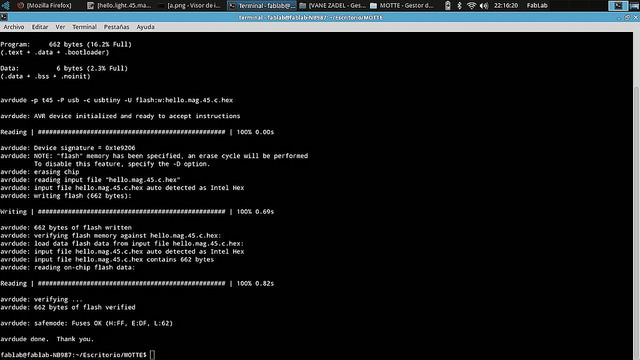640x360 pixels.
Task: Minimize the terminal window
Action: [x=619, y=18]
